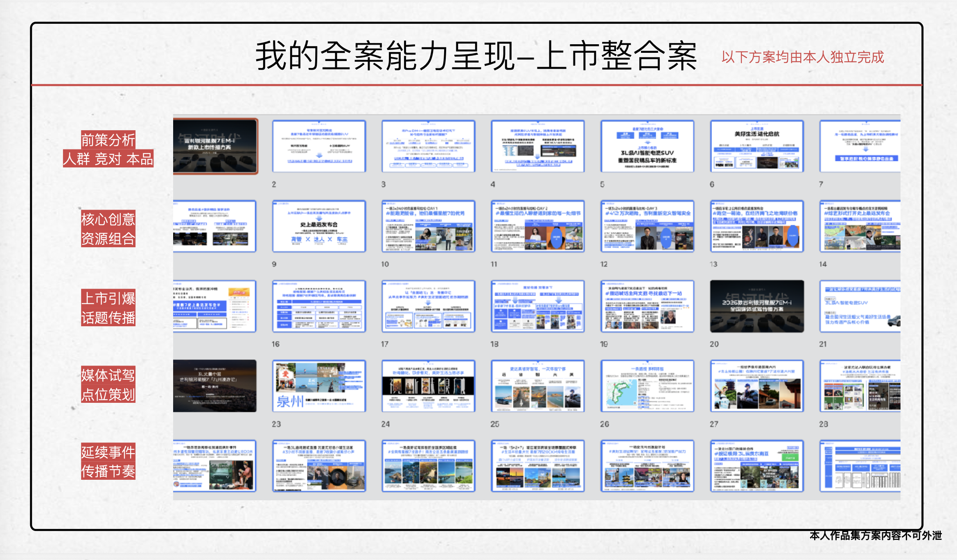This screenshot has height=560, width=957.
Task: Open the dark slide 20 全国媒体试驾传播方案
Action: (756, 306)
